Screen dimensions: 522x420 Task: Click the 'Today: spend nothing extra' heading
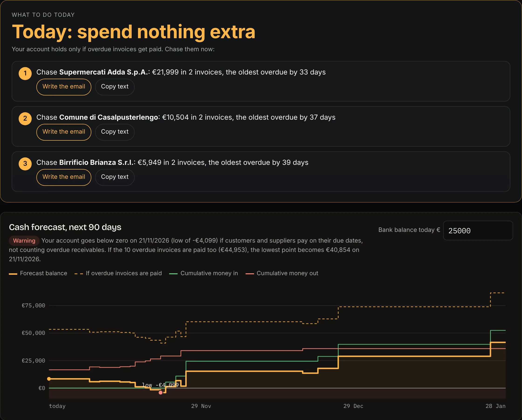pyautogui.click(x=134, y=32)
